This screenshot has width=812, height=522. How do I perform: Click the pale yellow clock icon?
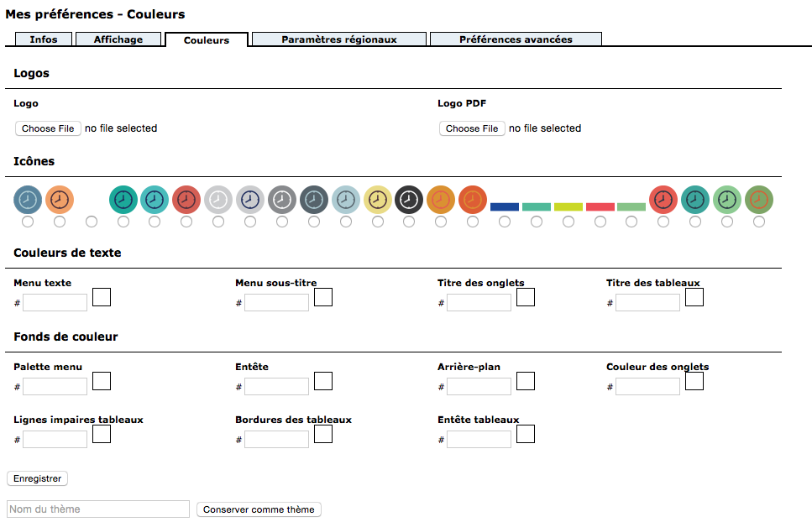(378, 200)
